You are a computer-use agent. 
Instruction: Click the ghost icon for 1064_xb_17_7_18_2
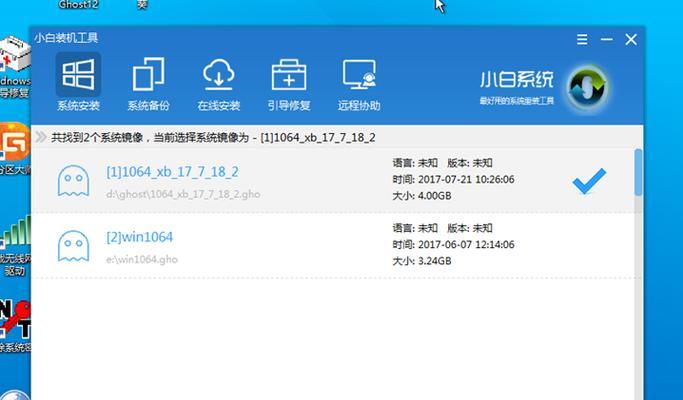[74, 180]
